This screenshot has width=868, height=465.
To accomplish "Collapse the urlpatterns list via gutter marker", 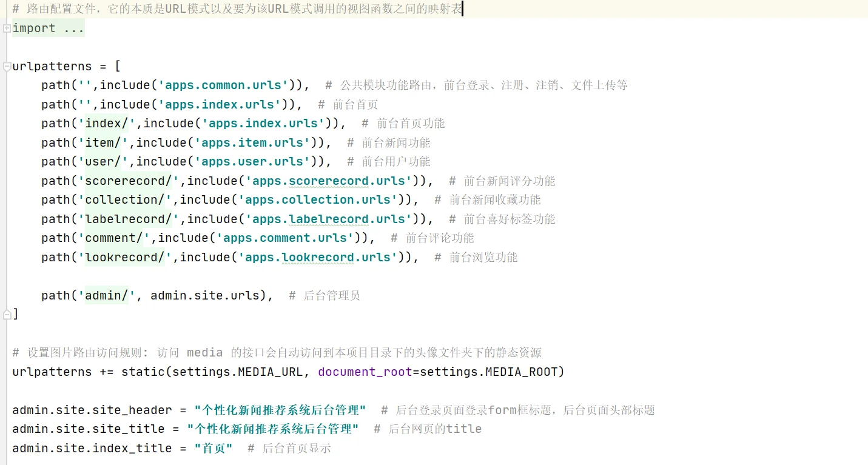I will (x=5, y=65).
